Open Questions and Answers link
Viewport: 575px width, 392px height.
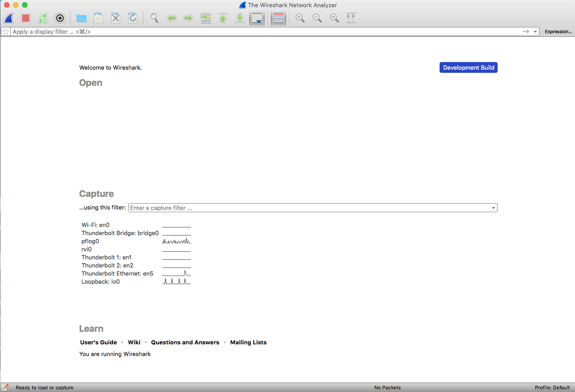tap(185, 342)
